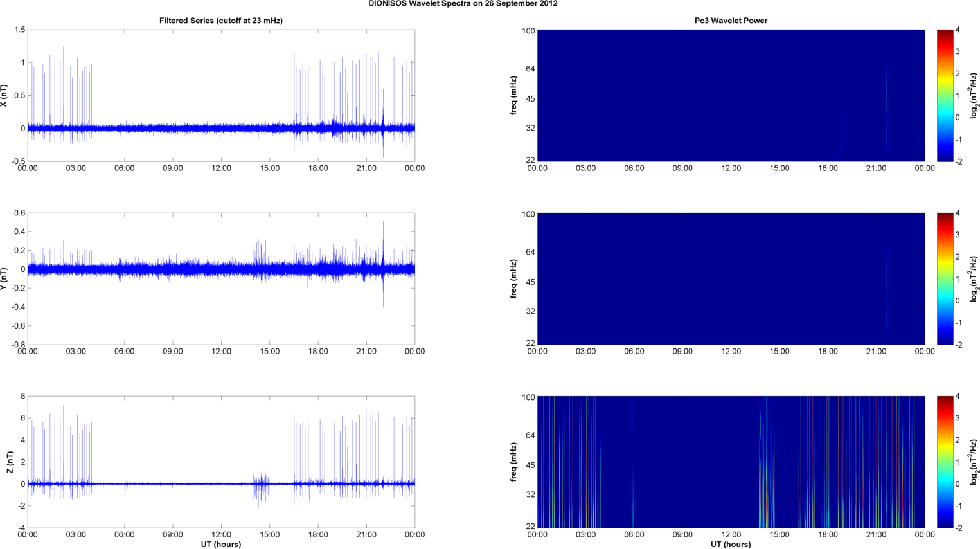Click the '8' tick on the Z series axis
The image size is (980, 549).
click(22, 397)
